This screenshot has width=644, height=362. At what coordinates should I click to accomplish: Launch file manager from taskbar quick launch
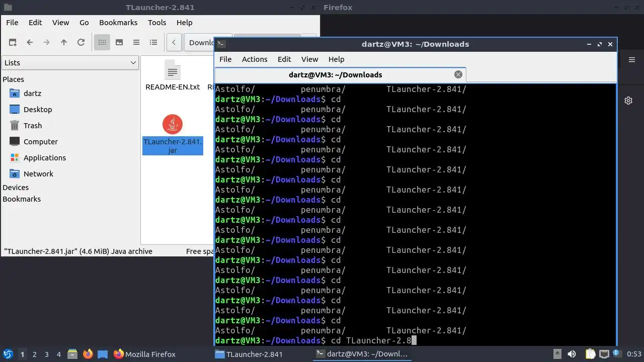pos(72,354)
